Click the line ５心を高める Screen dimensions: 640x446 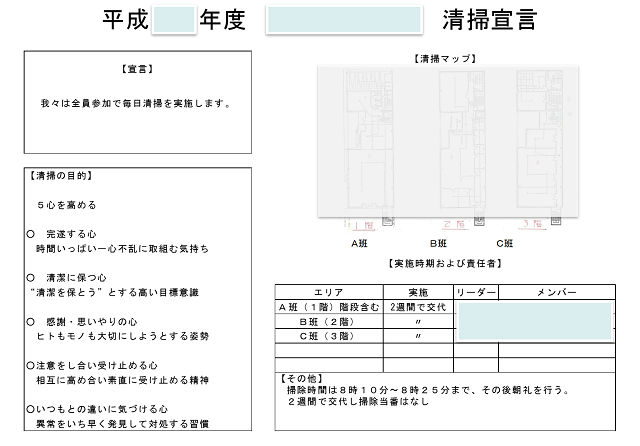pyautogui.click(x=67, y=205)
